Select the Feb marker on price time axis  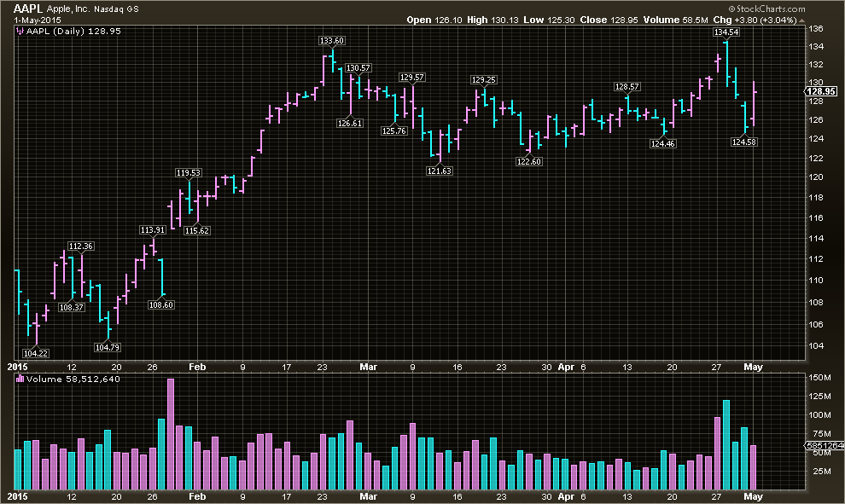click(197, 366)
